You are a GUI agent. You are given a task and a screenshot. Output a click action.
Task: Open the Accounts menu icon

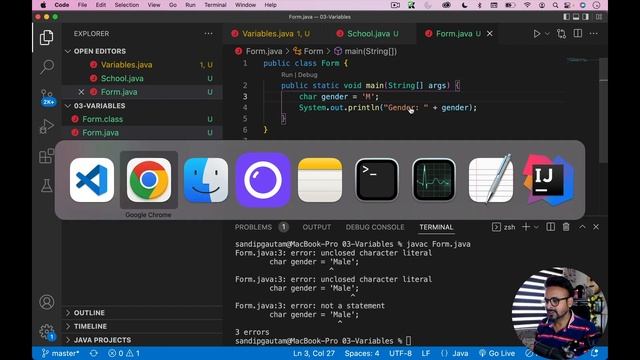point(47,302)
